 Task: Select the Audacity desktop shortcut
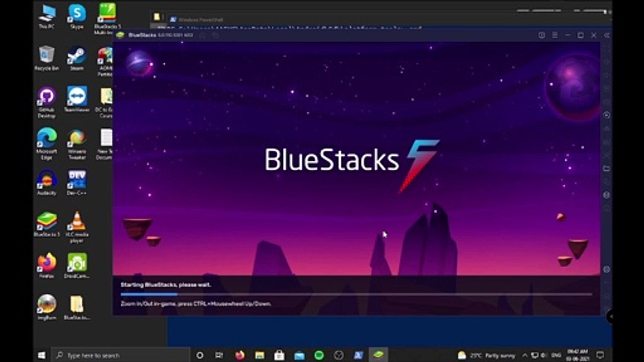47,183
